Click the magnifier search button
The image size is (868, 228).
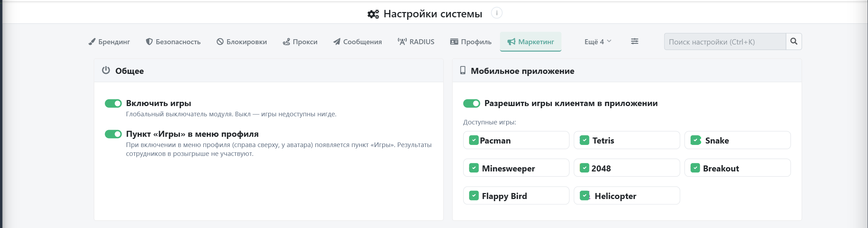coord(794,42)
